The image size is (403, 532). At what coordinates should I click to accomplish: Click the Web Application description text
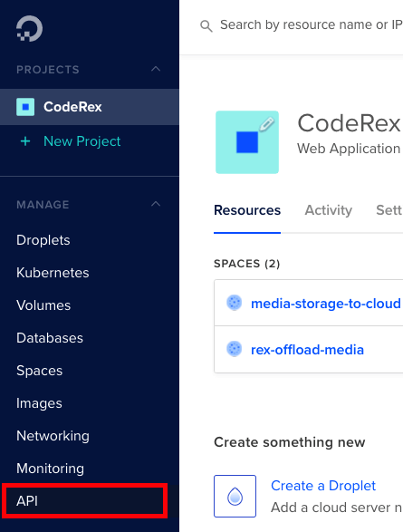349,149
